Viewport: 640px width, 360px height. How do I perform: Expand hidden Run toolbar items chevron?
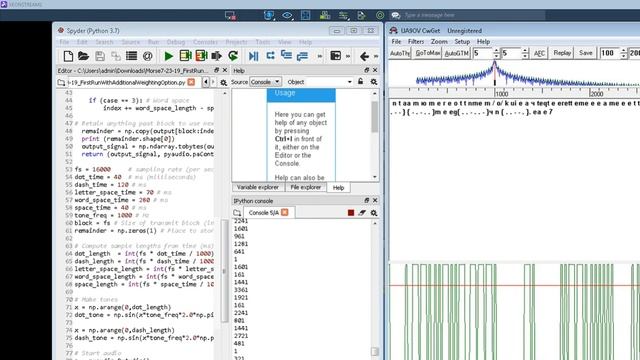click(x=320, y=56)
